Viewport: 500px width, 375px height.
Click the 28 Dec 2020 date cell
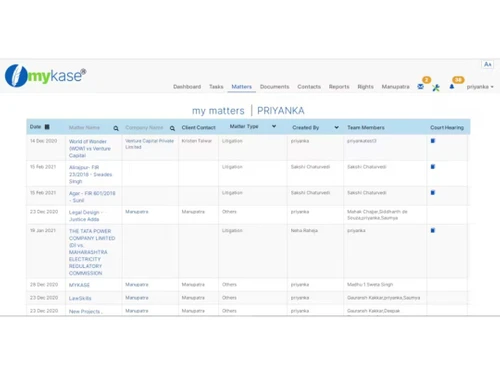click(x=44, y=285)
